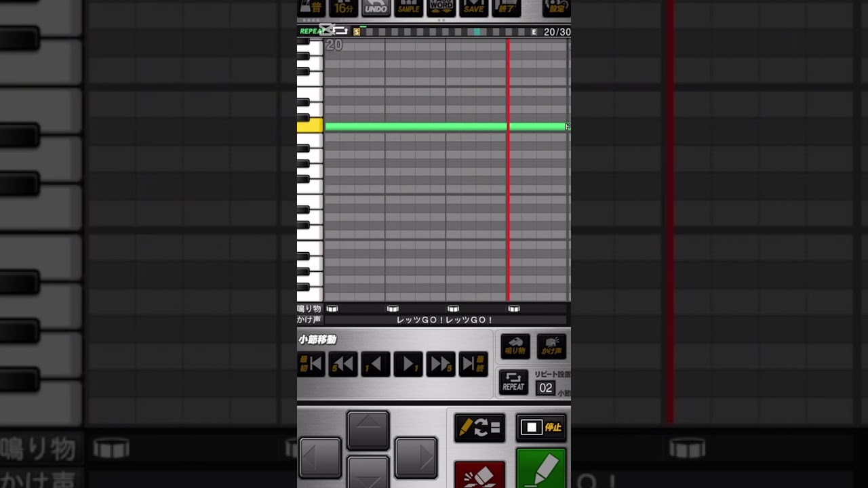
Task: Save the song with SAVE button
Action: [473, 7]
